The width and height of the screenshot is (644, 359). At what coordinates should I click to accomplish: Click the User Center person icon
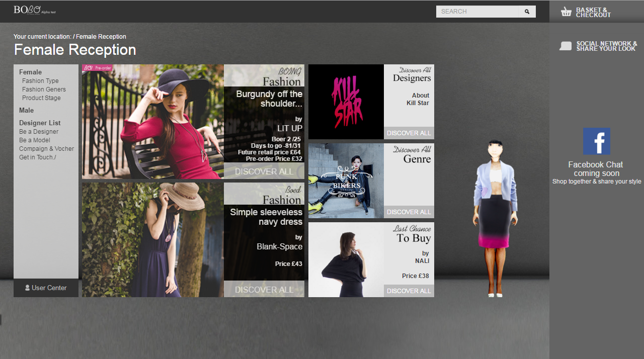click(x=28, y=288)
